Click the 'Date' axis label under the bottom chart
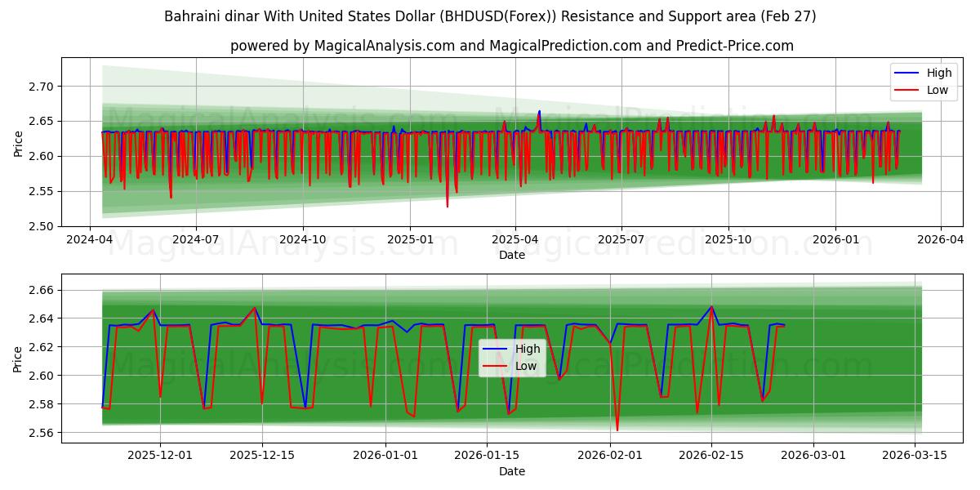980x490 pixels. [512, 471]
